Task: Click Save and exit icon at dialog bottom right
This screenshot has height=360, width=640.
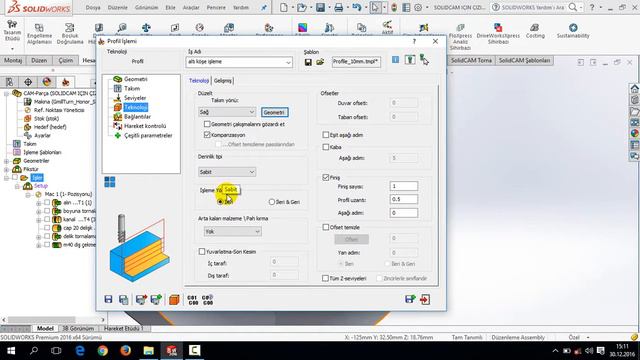Action: (410, 300)
